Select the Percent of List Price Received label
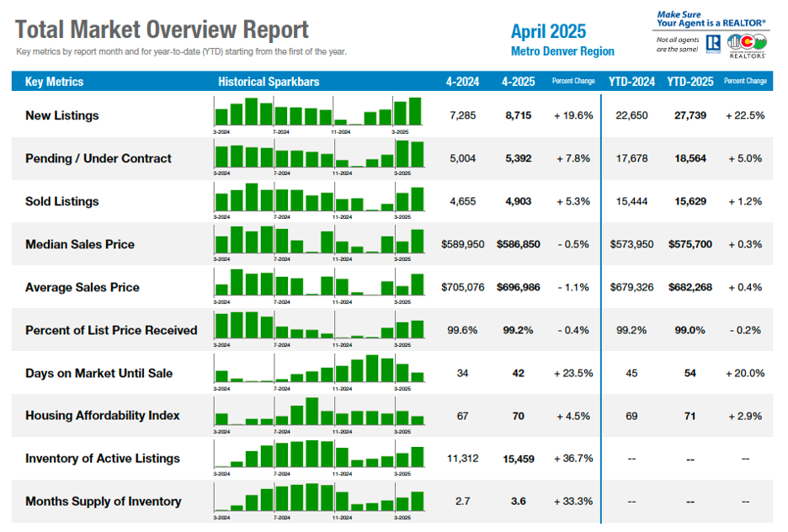788x532 pixels. coord(111,330)
